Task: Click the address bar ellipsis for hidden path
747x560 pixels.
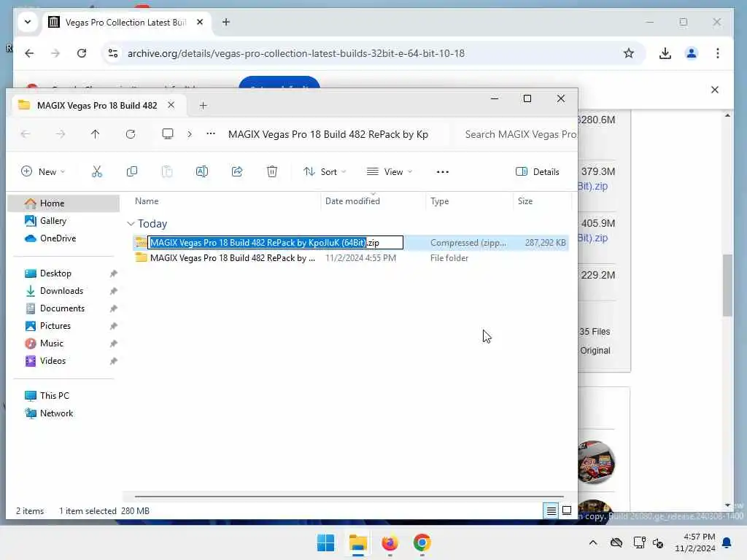Action: click(x=211, y=134)
